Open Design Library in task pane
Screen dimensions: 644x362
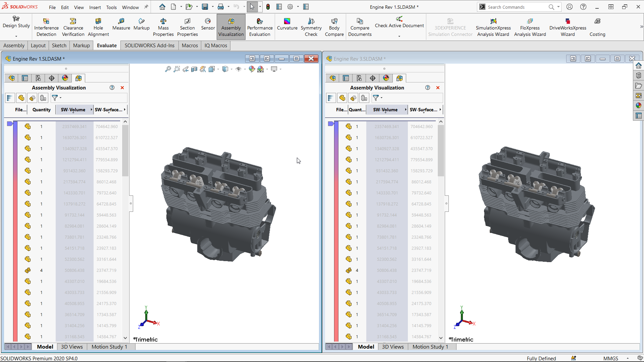coord(639,76)
